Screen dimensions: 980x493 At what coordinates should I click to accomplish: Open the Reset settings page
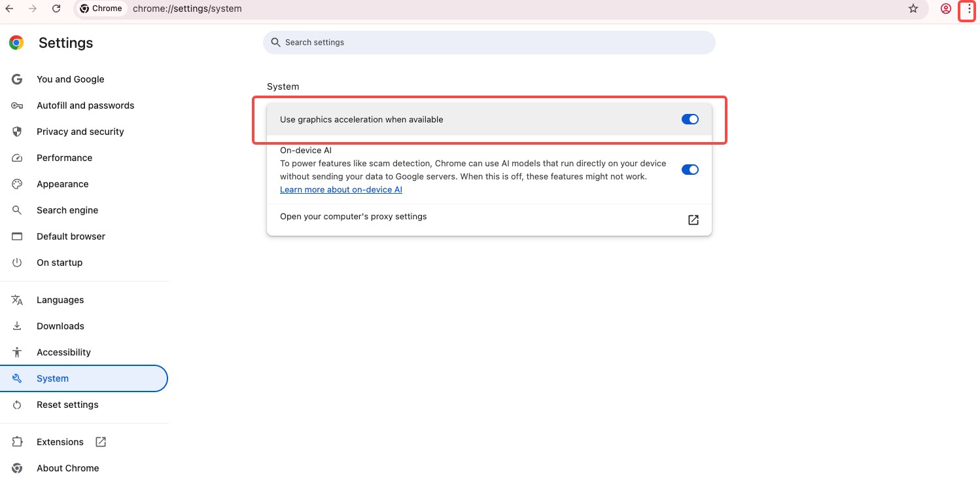(67, 405)
